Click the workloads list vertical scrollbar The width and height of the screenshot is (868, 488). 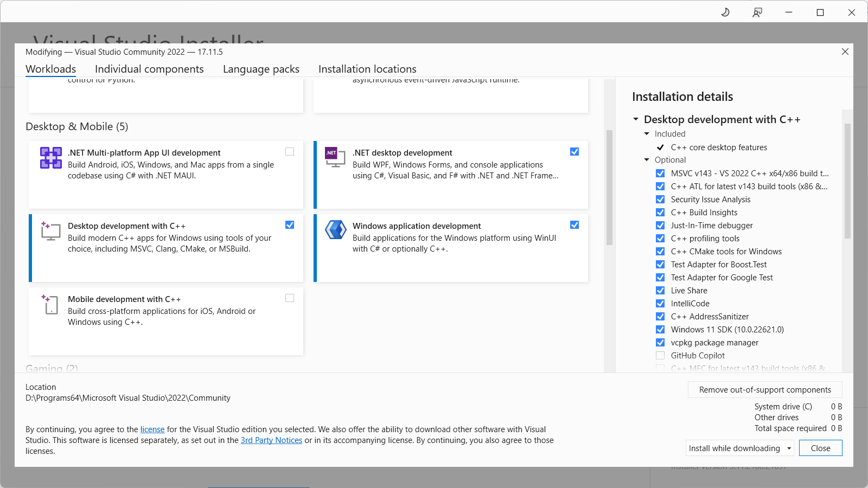pos(609,188)
